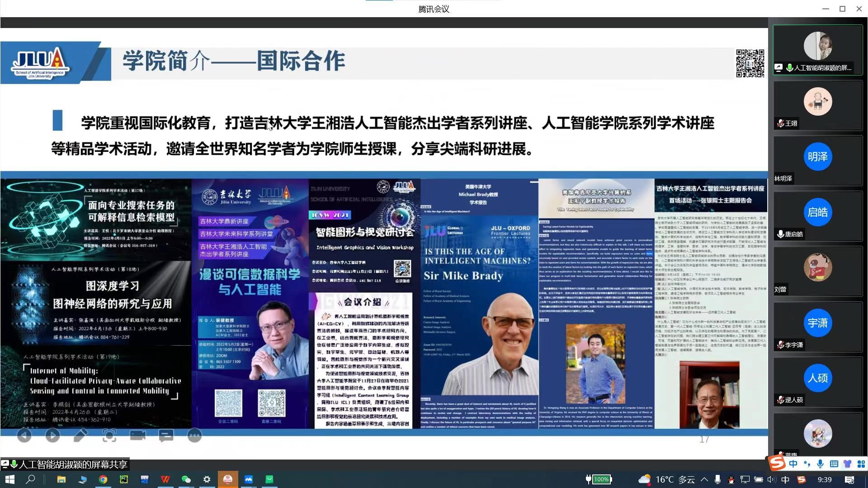
Task: Click the screen capture focus icon
Action: tap(109, 436)
